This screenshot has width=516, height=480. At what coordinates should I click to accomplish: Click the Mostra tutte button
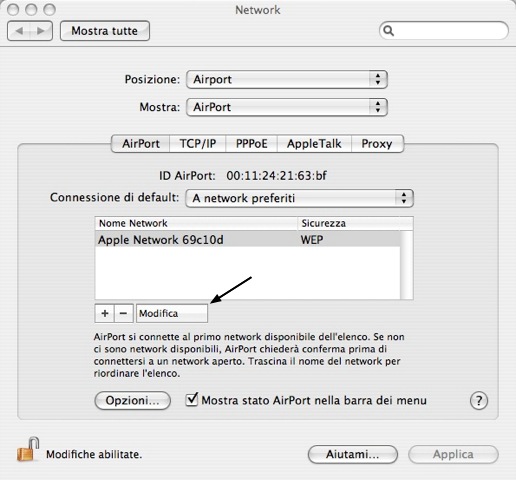(x=105, y=31)
